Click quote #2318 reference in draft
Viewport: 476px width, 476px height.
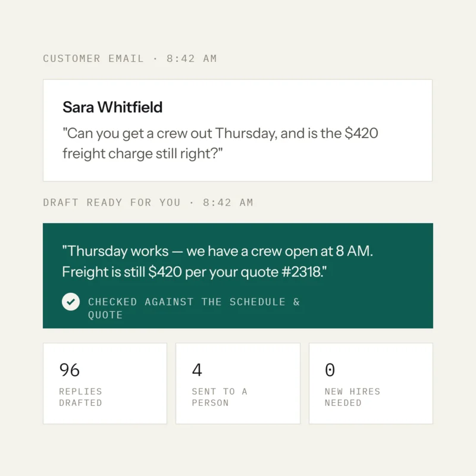coord(282,272)
